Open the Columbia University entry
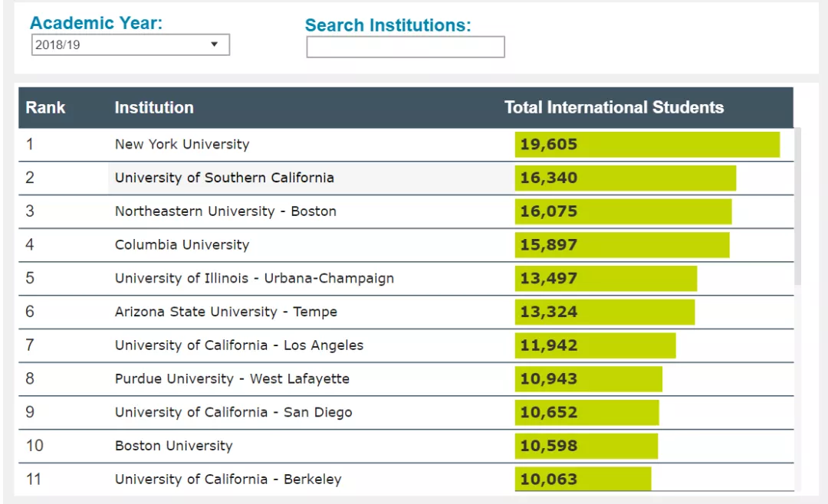Screen dimensions: 828x504 (x=182, y=245)
